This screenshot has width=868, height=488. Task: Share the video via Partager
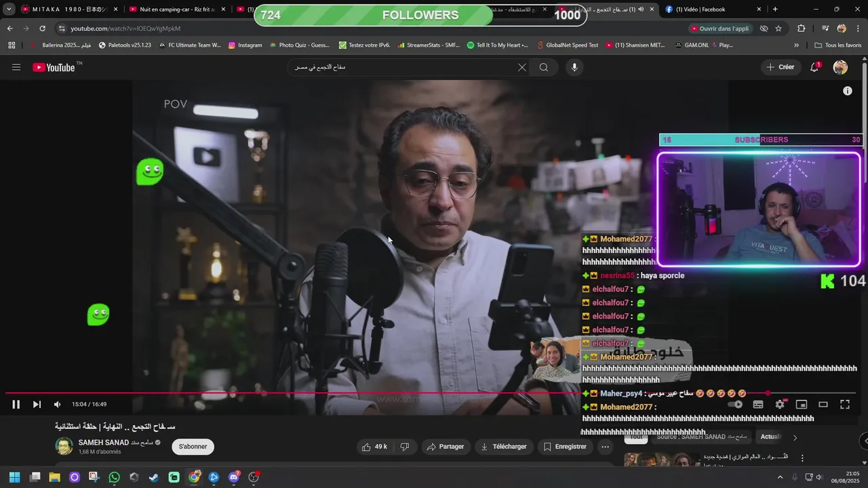tap(446, 447)
